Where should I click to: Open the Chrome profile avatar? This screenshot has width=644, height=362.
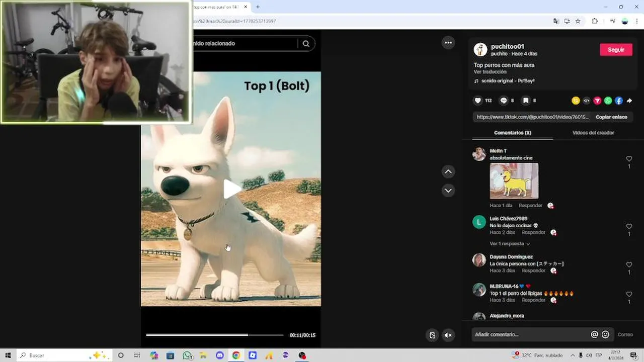pos(625,21)
